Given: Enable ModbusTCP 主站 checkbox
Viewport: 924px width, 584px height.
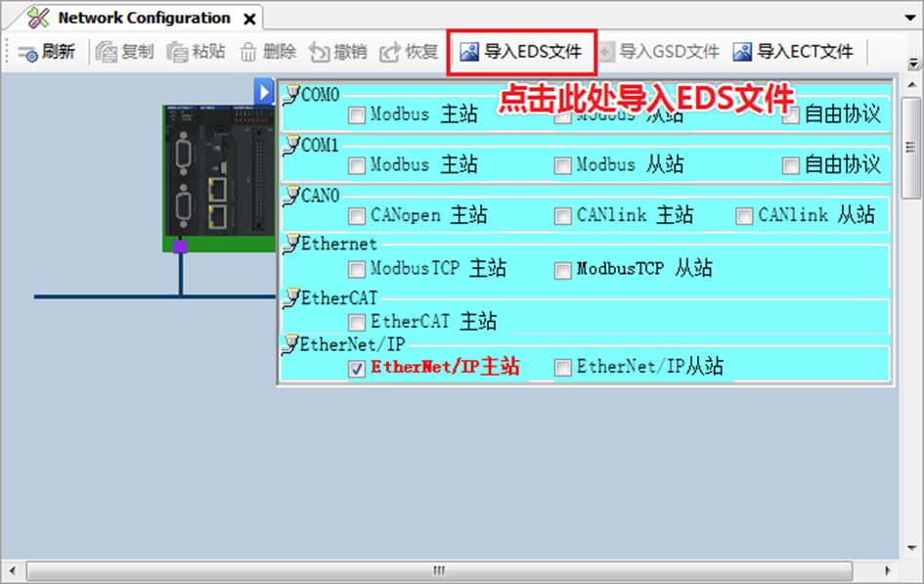Looking at the screenshot, I should 357,269.
